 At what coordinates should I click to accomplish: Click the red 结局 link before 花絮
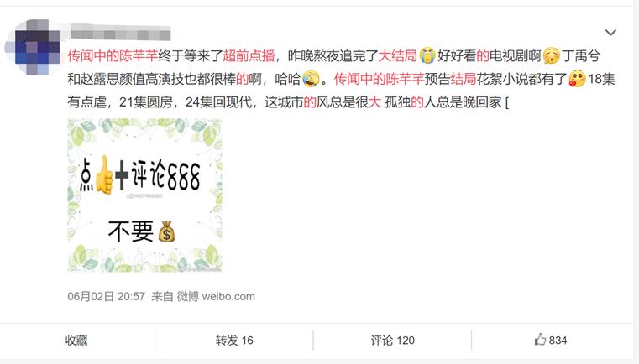coord(464,79)
